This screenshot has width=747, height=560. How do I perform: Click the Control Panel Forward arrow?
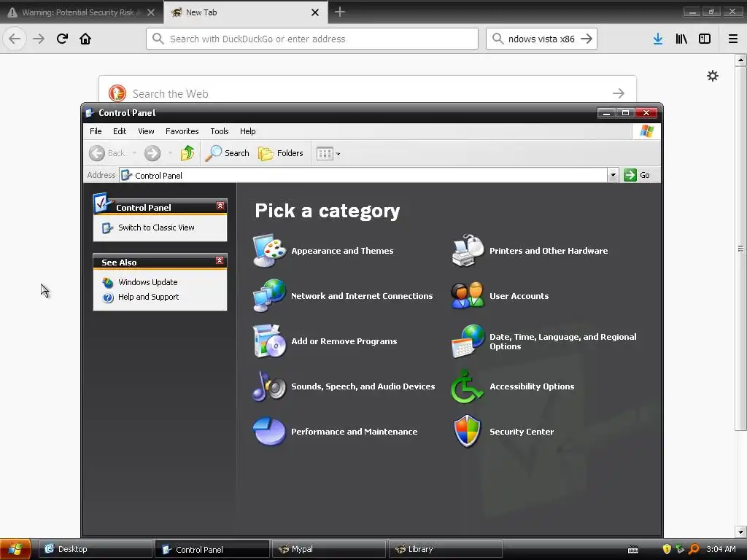(x=152, y=153)
